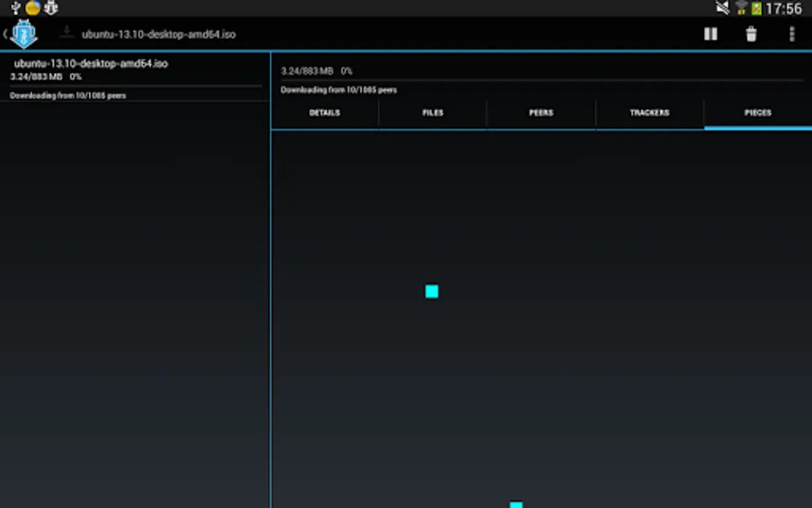The height and width of the screenshot is (508, 812).
Task: Tap the USB connection status icon
Action: tap(16, 8)
